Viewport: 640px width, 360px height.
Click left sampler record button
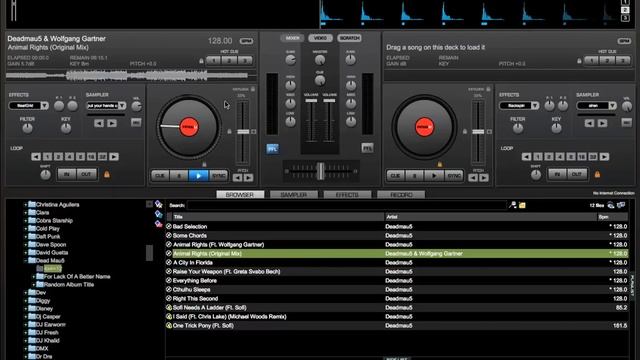pos(136,122)
